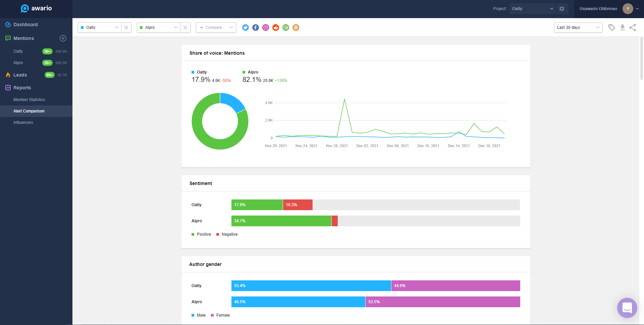Open the Oatly alert dropdown in toolbar
This screenshot has width=644, height=325.
pyautogui.click(x=99, y=28)
